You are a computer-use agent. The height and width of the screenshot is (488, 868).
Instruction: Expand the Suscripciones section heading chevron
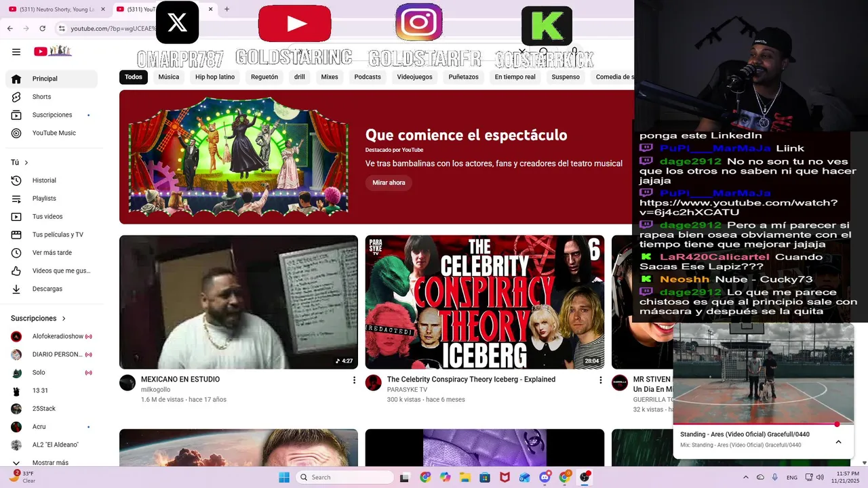(x=64, y=319)
